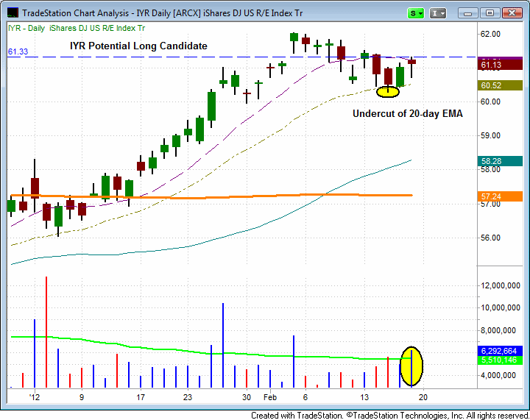The height and width of the screenshot is (420, 530).
Task: Click the '12 date axis label
Action: (x=34, y=397)
